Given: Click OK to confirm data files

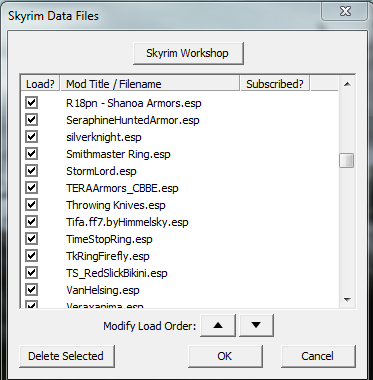Looking at the screenshot, I should coord(225,356).
